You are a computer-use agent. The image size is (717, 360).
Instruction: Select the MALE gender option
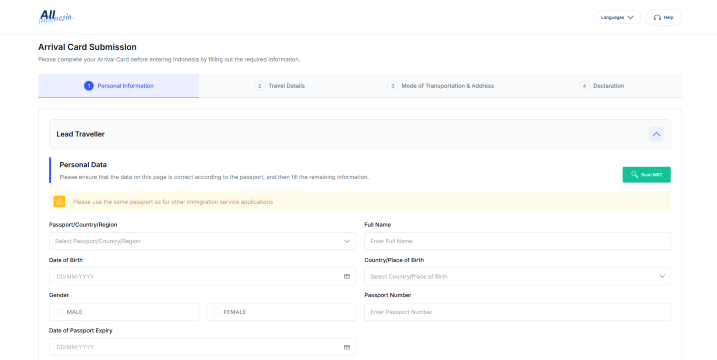(124, 312)
